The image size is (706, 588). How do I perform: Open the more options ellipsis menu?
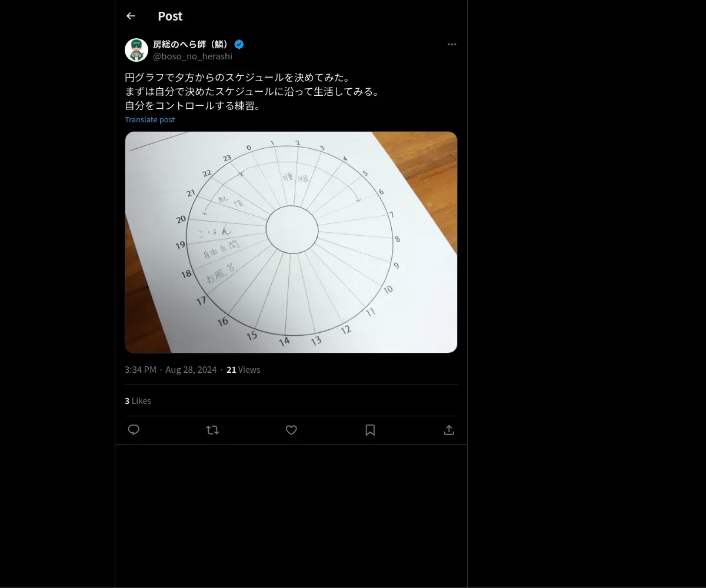(x=452, y=45)
